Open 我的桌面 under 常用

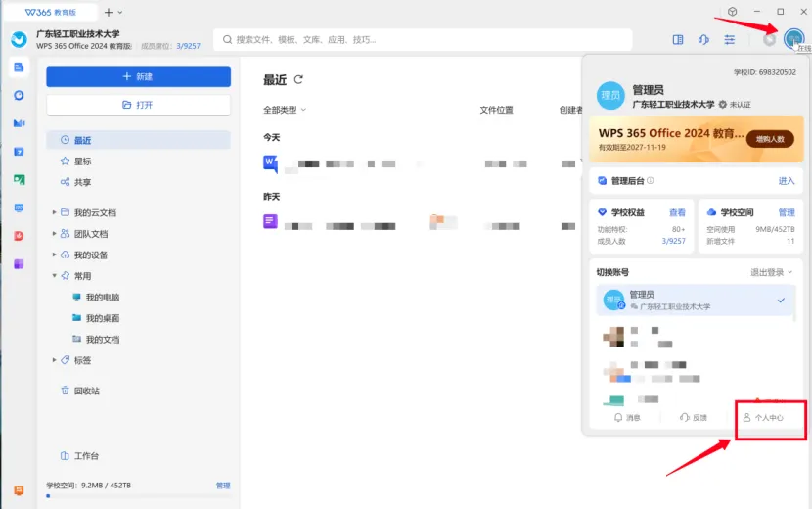(97, 318)
